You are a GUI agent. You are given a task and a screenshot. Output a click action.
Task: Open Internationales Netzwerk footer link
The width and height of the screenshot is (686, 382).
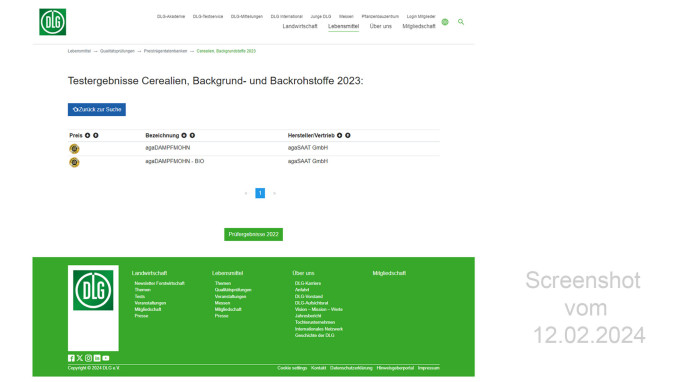319,329
